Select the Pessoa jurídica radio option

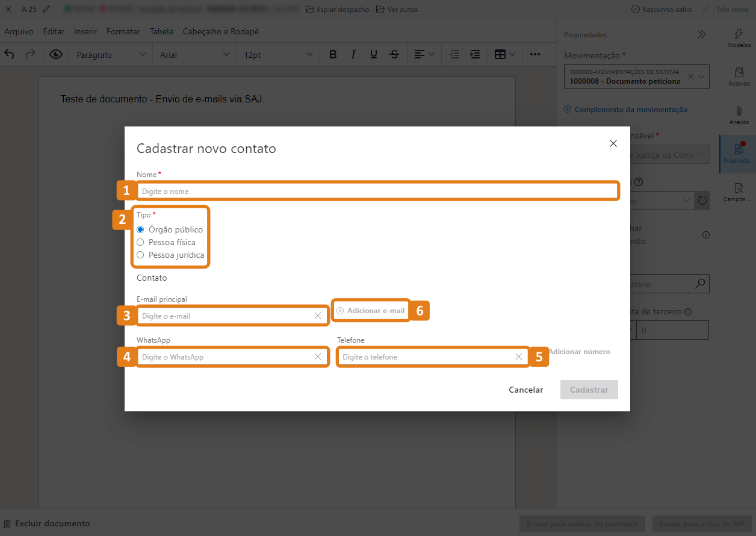point(140,255)
